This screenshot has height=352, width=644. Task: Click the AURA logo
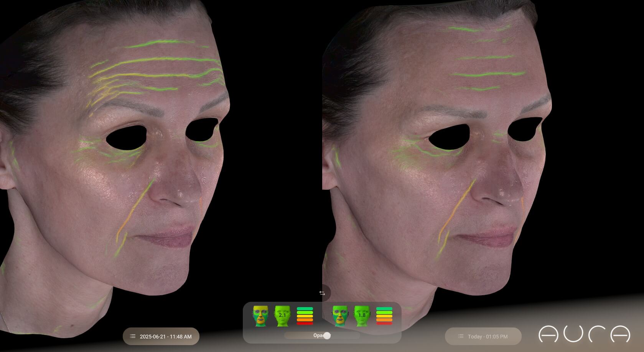point(584,334)
